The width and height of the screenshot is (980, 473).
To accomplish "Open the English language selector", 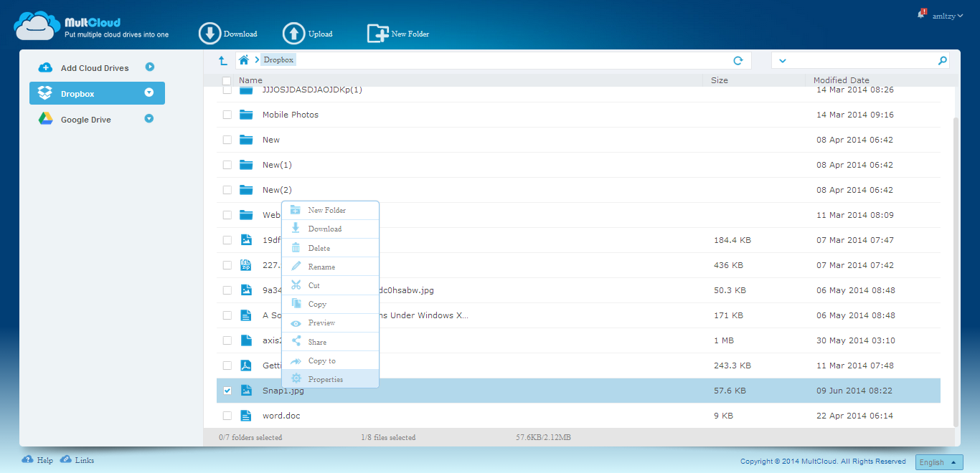I will (x=941, y=462).
